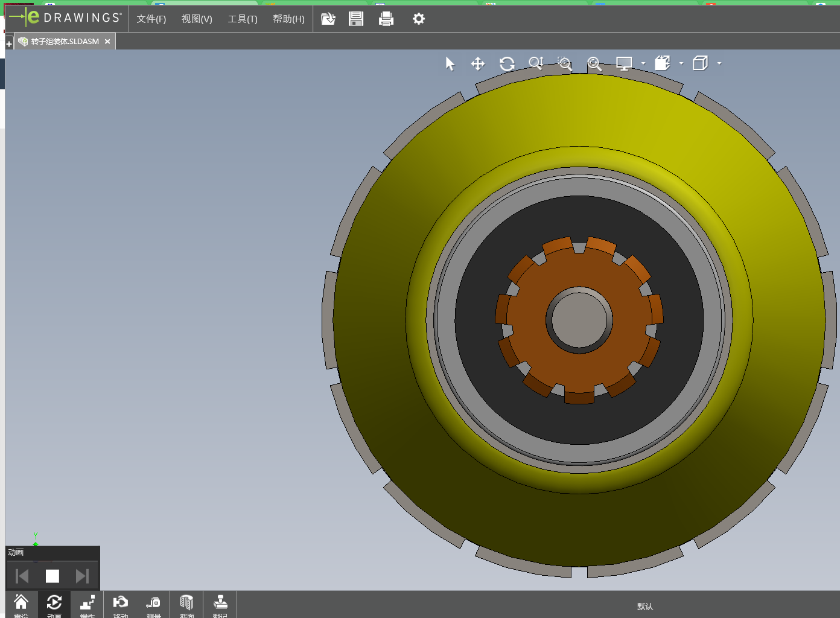The height and width of the screenshot is (618, 840).
Task: Toggle the Explode (爆炸) view button
Action: coord(87,605)
